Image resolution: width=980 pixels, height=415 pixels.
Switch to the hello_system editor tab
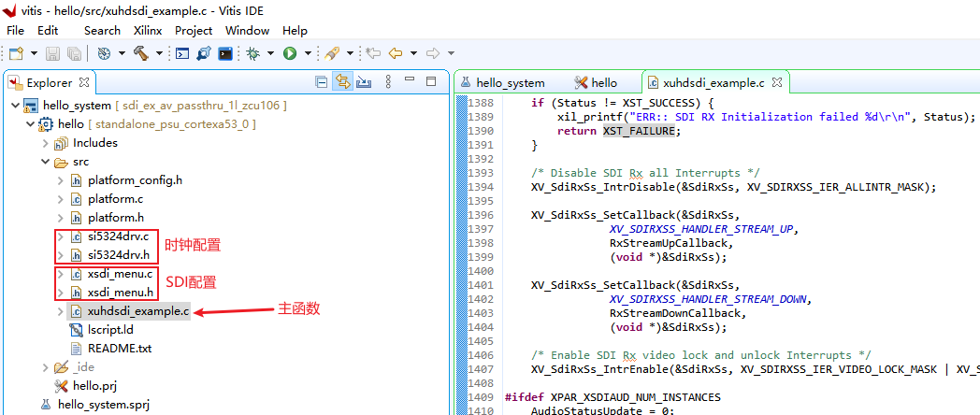click(503, 82)
